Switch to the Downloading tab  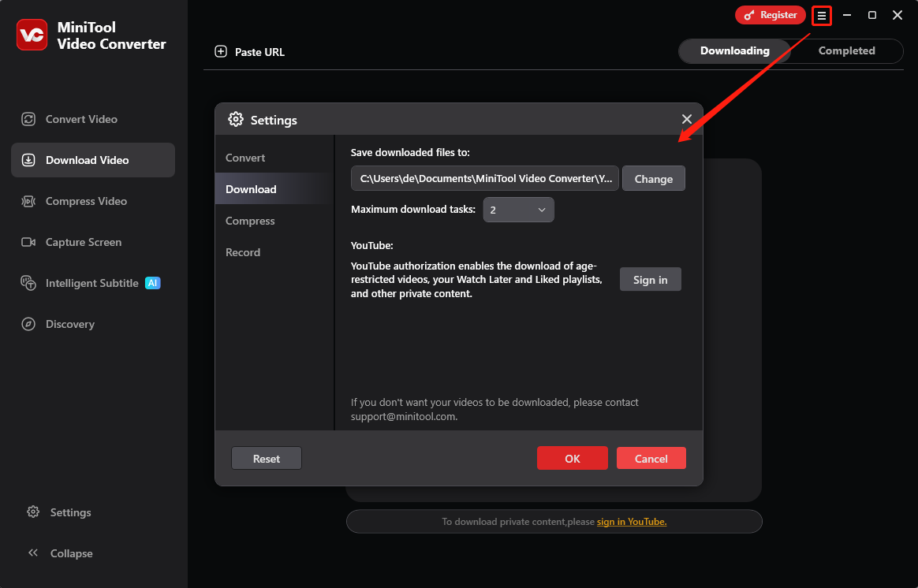click(735, 51)
